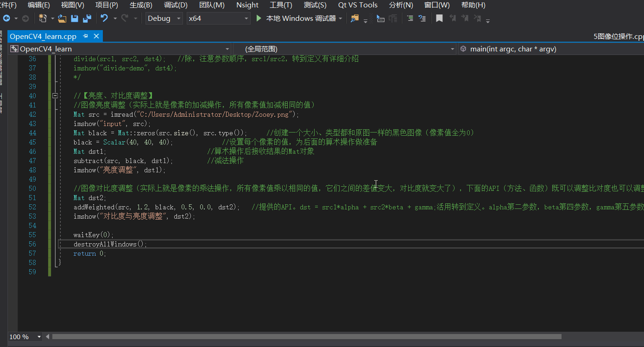Pin the OpenCV4_learn.cpp tab
Viewport: 644px width, 347px height.
point(85,36)
